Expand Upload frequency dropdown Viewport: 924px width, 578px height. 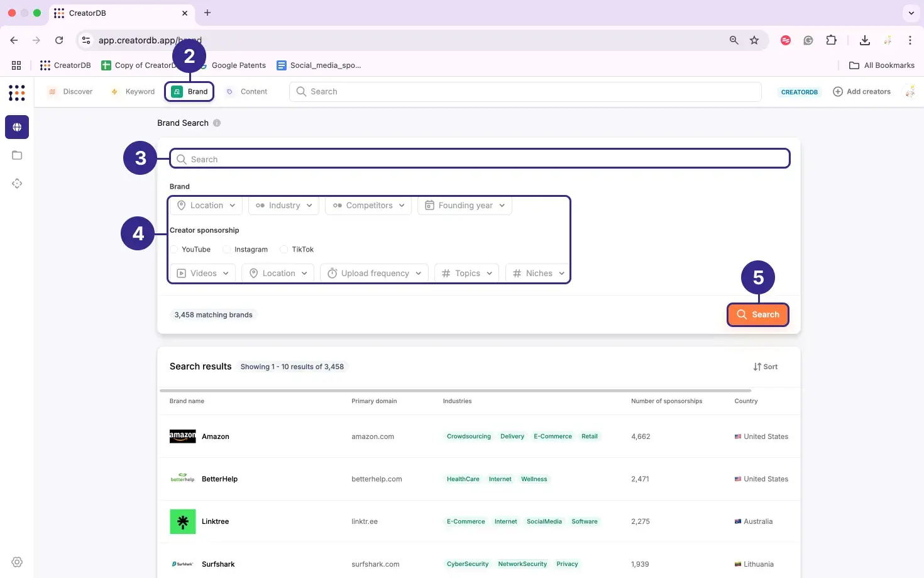coord(374,274)
